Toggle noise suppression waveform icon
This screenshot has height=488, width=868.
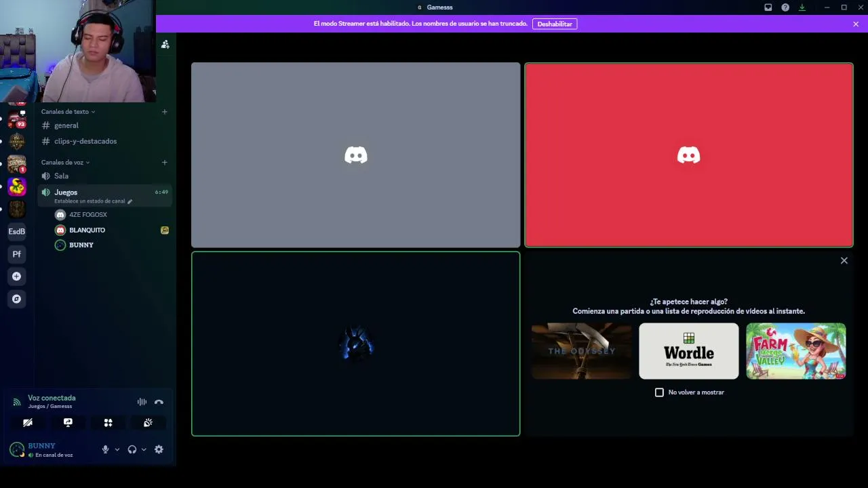point(142,402)
